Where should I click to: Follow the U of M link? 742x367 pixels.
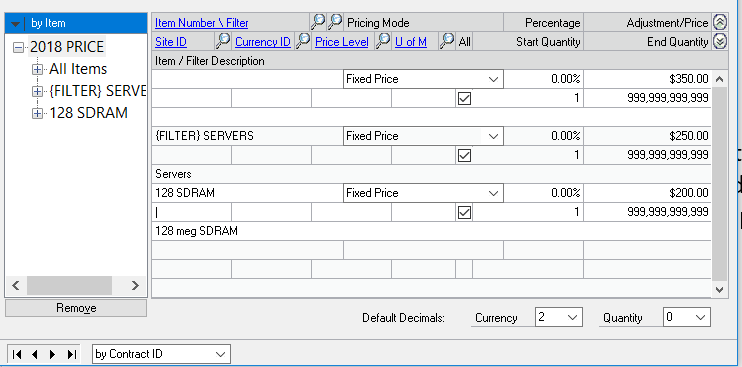411,42
